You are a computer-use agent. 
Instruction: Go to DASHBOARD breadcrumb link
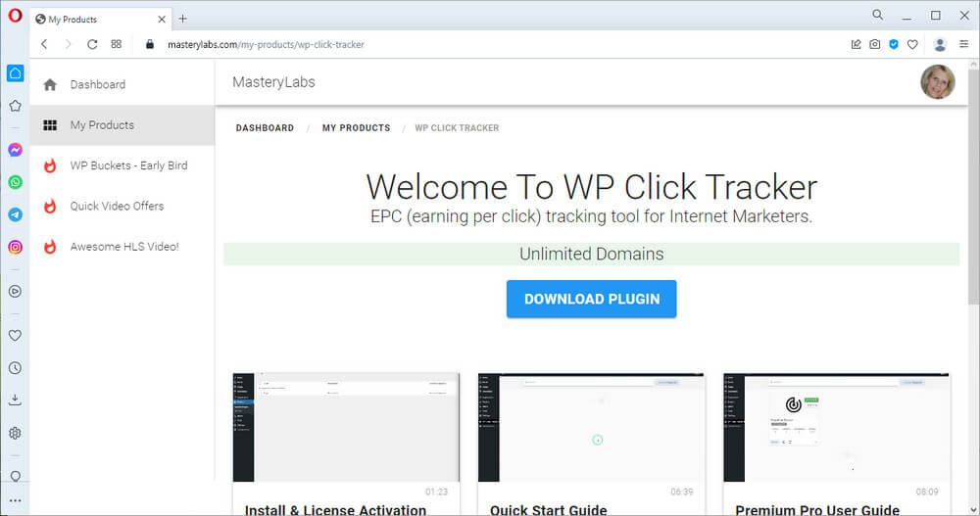(x=265, y=128)
